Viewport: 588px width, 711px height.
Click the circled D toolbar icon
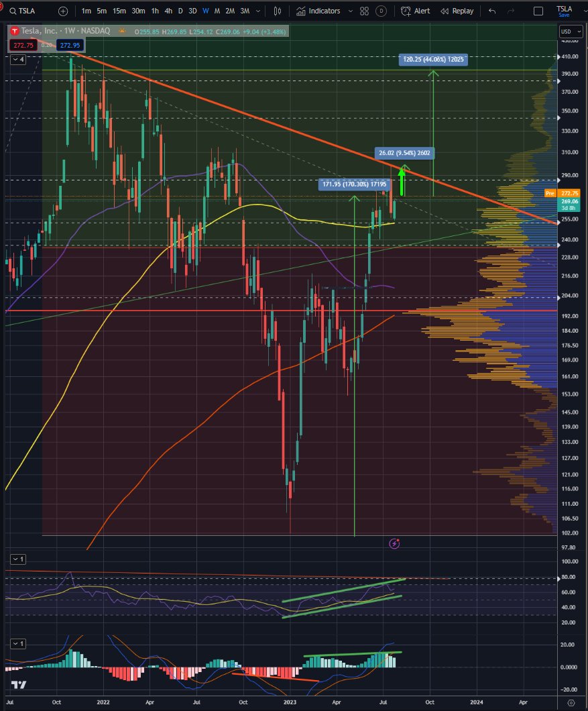[x=381, y=11]
